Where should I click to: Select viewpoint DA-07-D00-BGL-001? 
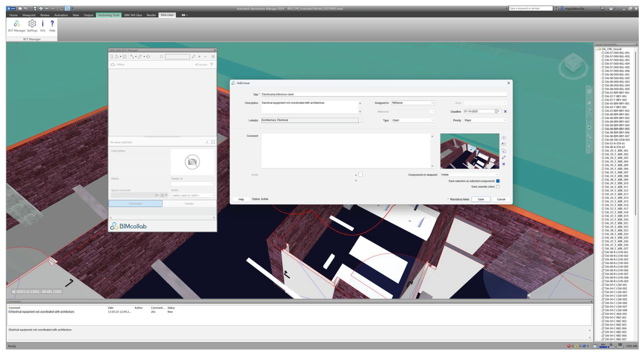coord(617,53)
